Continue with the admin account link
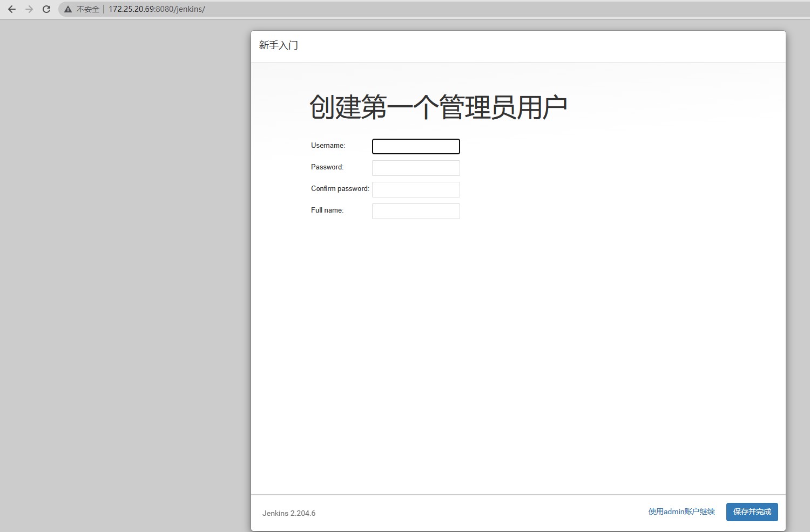 [x=681, y=511]
